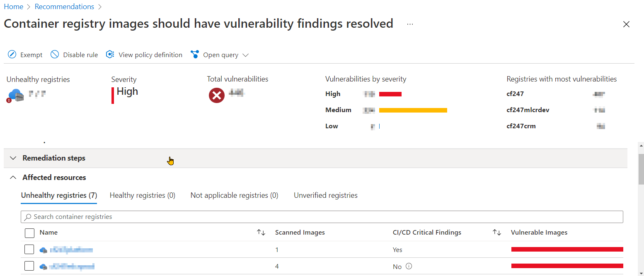Go to Recommendations breadcrumb link
644x276 pixels.
pyautogui.click(x=64, y=7)
